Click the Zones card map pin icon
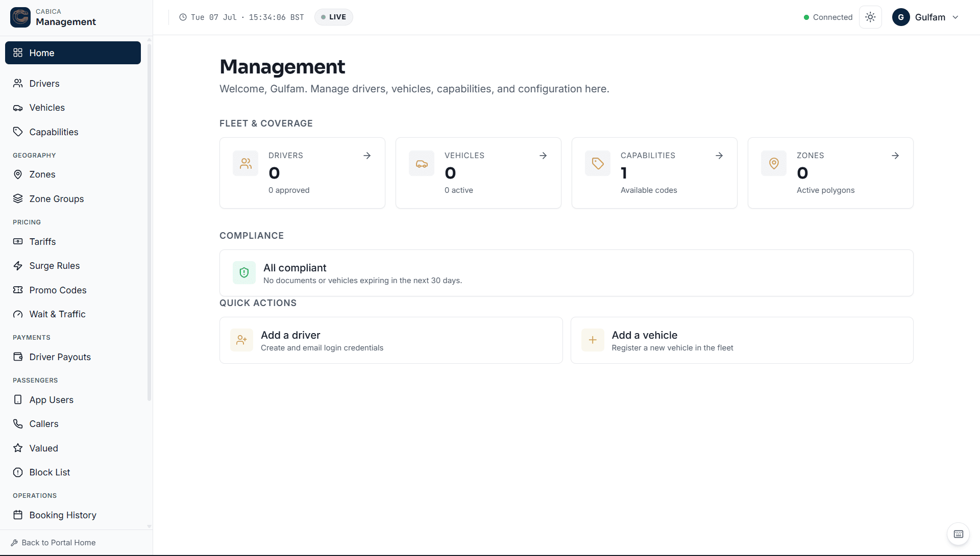980x556 pixels. pos(774,163)
